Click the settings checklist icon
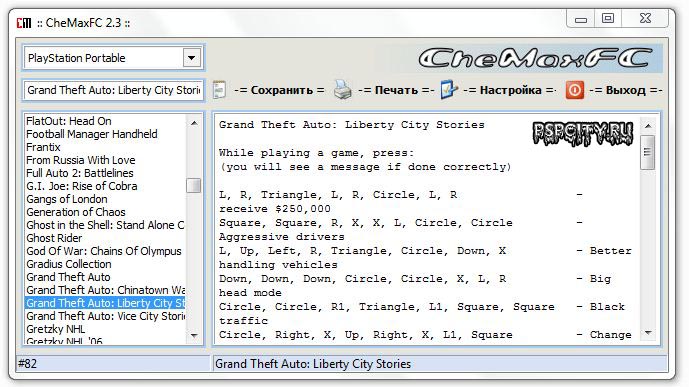689x387 pixels. point(449,90)
